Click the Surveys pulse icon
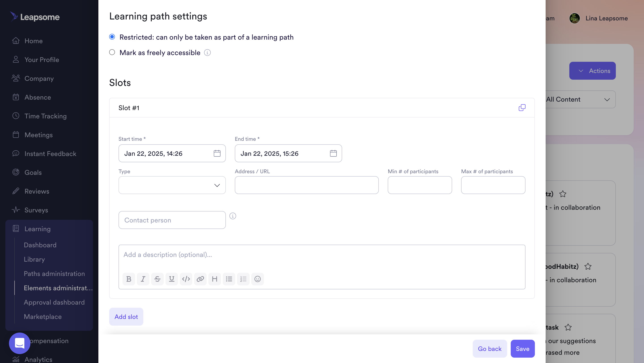This screenshot has height=363, width=644. (x=16, y=210)
